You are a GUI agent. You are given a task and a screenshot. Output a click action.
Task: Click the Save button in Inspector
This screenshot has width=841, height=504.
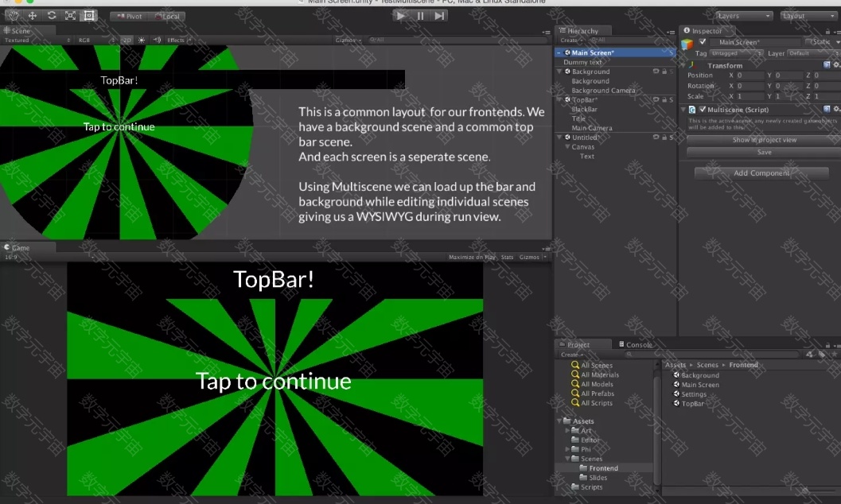click(764, 152)
